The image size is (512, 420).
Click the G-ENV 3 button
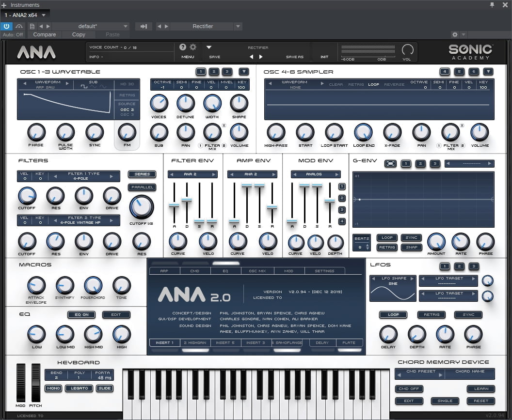[435, 164]
